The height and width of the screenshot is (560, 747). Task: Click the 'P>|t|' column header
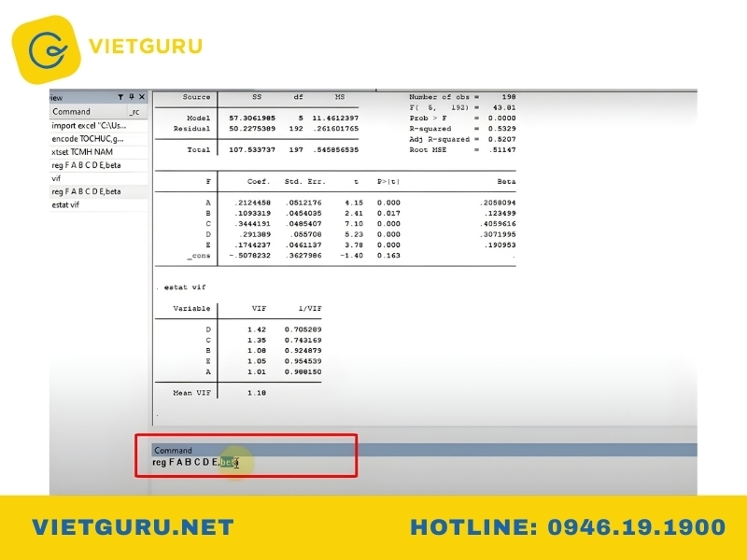tap(388, 181)
